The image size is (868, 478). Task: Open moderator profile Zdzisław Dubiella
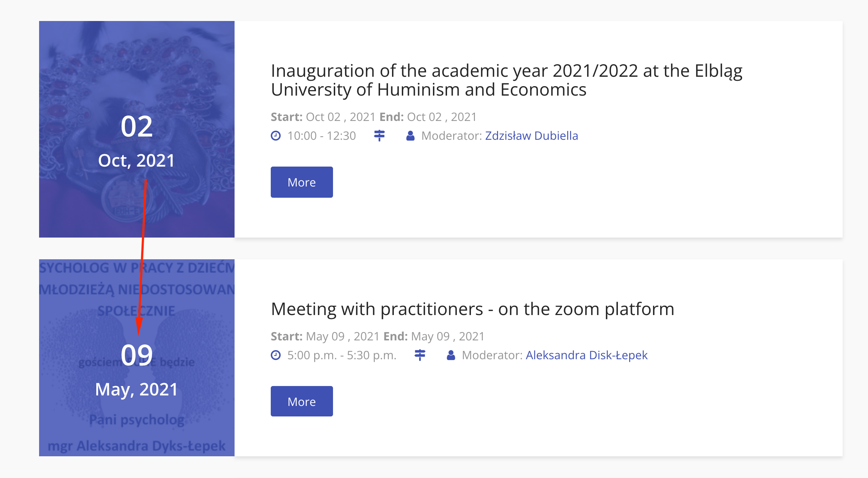tap(531, 136)
